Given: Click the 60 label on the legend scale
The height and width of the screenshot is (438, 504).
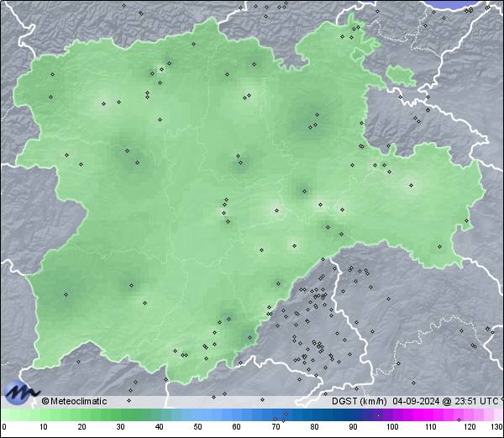Looking at the screenshot, I should [237, 427].
